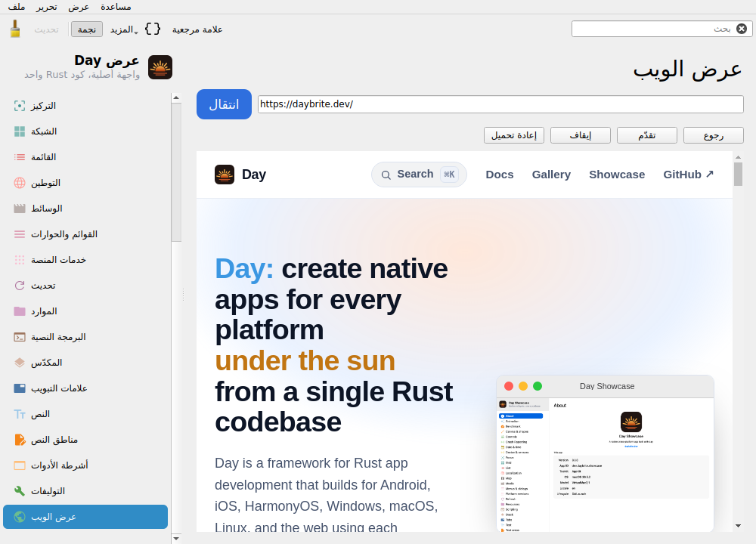Viewport: 756px width, 544px height.
Task: Select the علامات التبويب tabs icon
Action: point(20,388)
